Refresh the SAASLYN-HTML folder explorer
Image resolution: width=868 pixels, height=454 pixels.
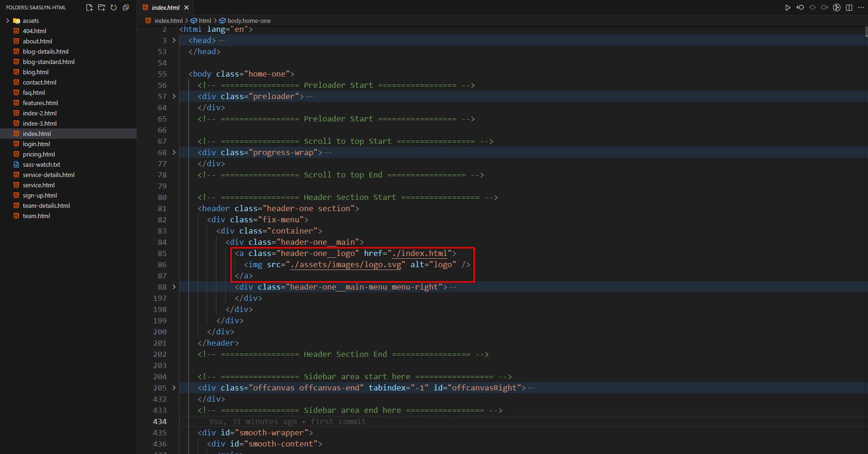[114, 7]
